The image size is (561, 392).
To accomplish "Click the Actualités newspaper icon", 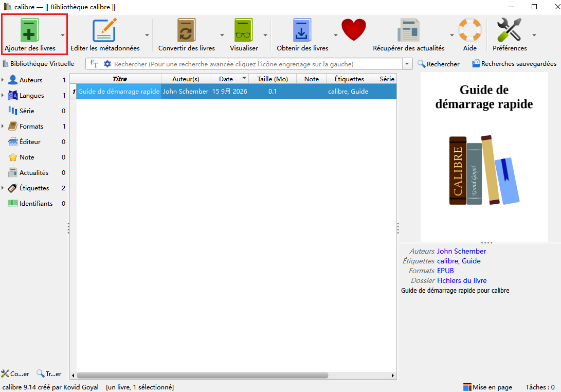I will pyautogui.click(x=13, y=172).
